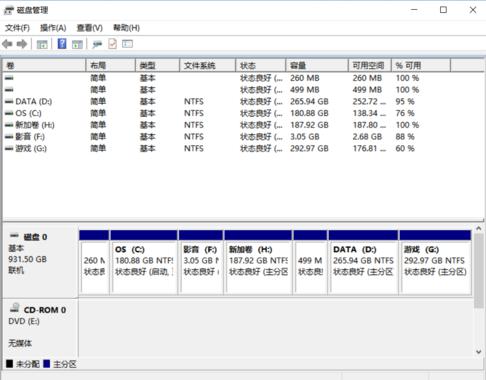The image size is (486, 380).
Task: Click the Forward arrow toolbar icon
Action: 22,44
